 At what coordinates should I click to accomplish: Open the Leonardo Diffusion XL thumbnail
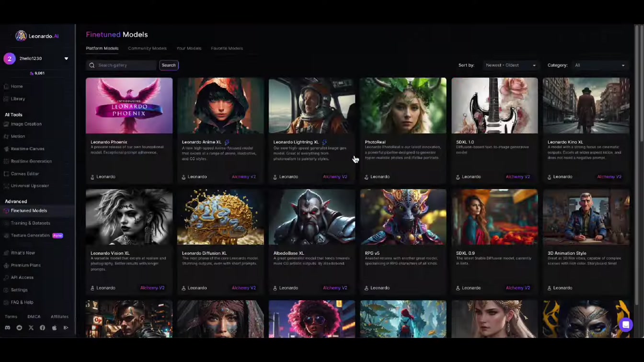[220, 217]
